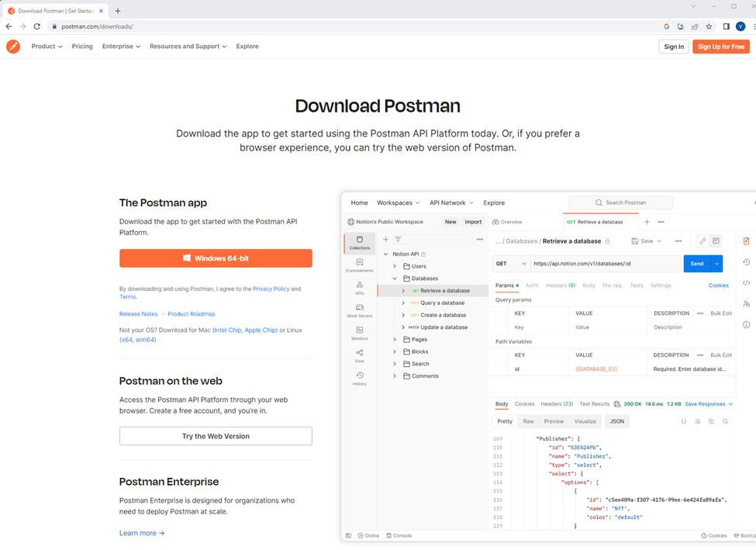Click the Postman logo icon
The image size is (756, 550).
13,47
